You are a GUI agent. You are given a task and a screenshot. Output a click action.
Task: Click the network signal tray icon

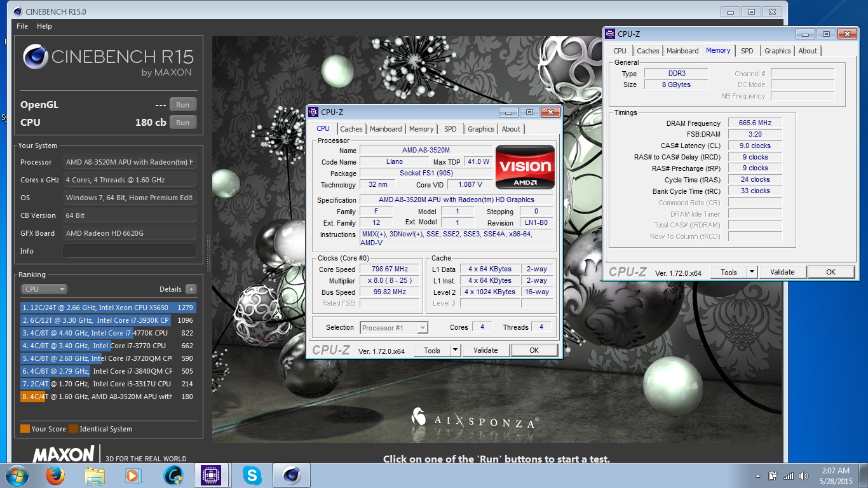pos(789,476)
